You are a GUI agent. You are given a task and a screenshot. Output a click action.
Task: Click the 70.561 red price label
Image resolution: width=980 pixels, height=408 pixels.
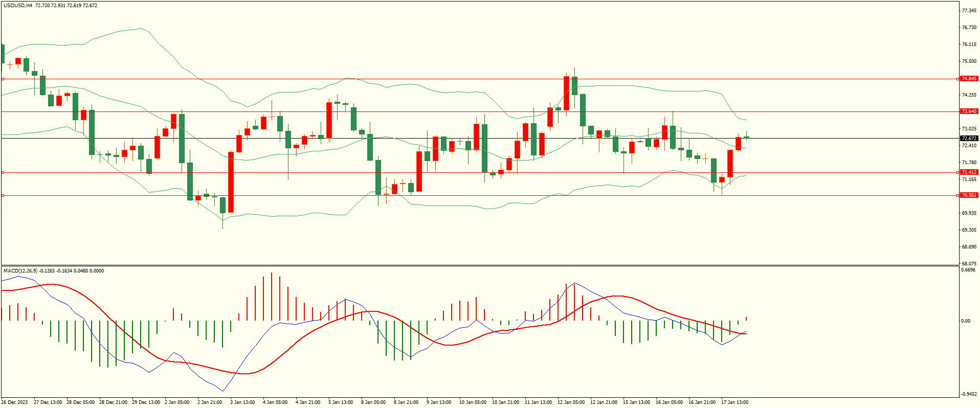click(969, 195)
